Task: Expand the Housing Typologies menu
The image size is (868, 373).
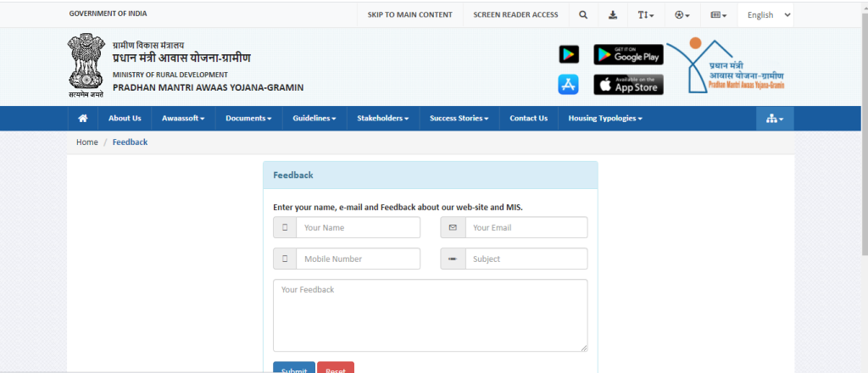Action: tap(605, 118)
